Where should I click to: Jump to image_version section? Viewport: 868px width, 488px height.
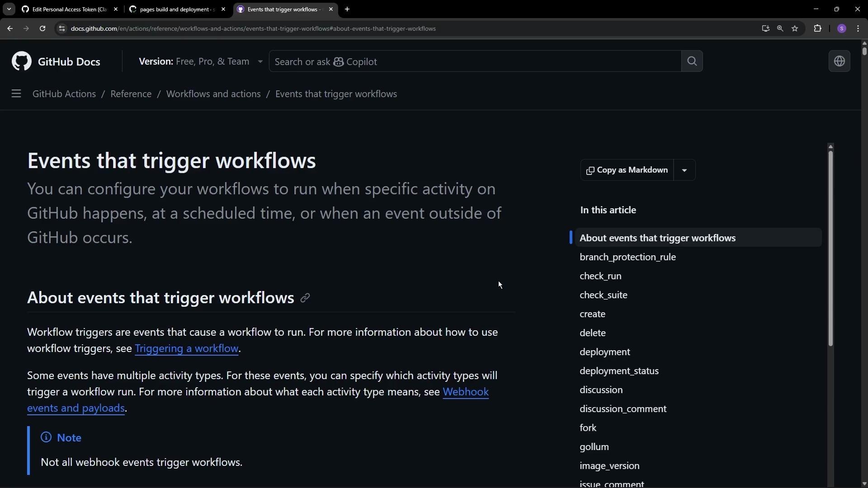pyautogui.click(x=609, y=466)
